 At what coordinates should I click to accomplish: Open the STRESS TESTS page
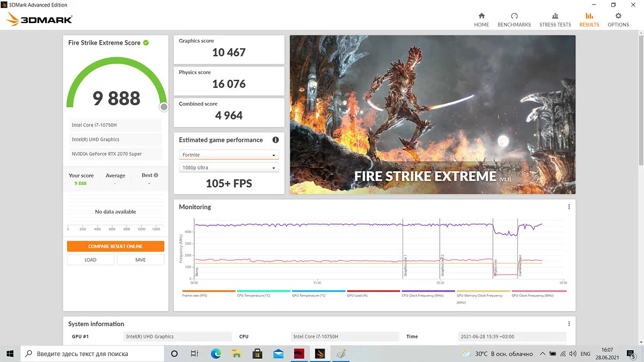(x=555, y=20)
